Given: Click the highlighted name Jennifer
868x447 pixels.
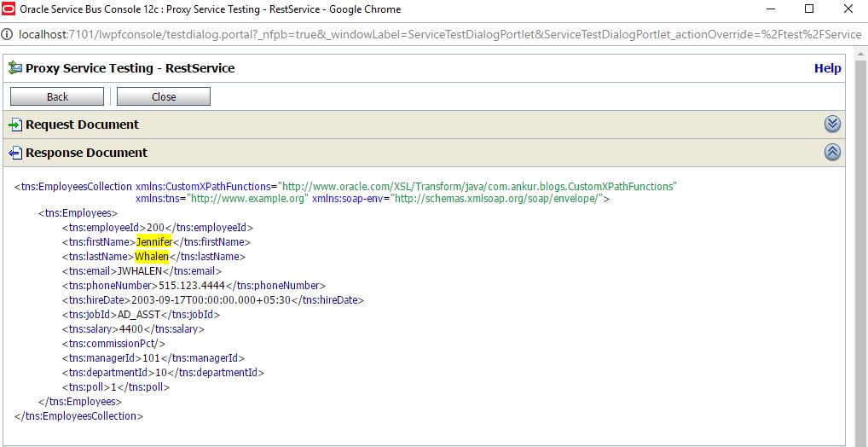Looking at the screenshot, I should click(x=154, y=242).
